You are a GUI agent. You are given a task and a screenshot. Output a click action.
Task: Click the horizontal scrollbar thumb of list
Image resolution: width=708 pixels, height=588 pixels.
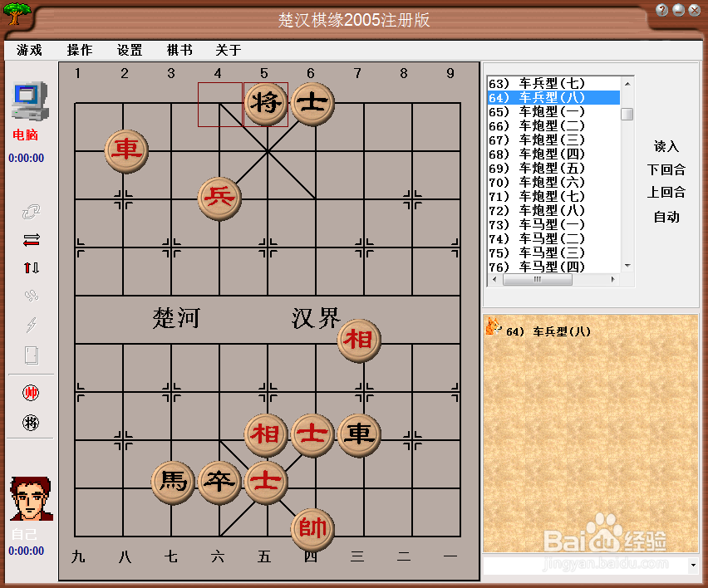[x=538, y=279]
